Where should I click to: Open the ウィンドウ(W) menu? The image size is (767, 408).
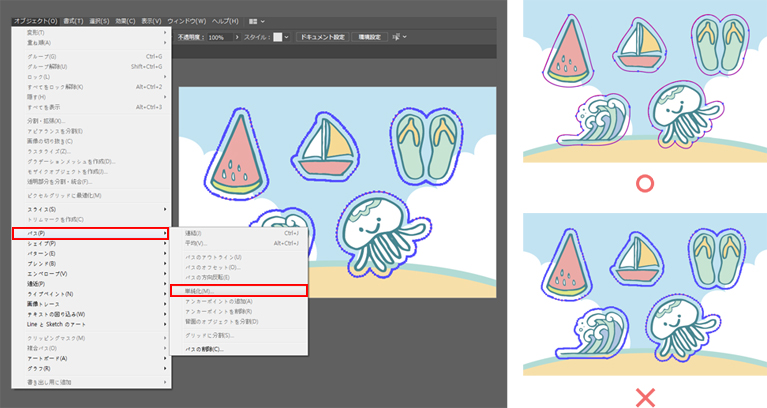(188, 20)
